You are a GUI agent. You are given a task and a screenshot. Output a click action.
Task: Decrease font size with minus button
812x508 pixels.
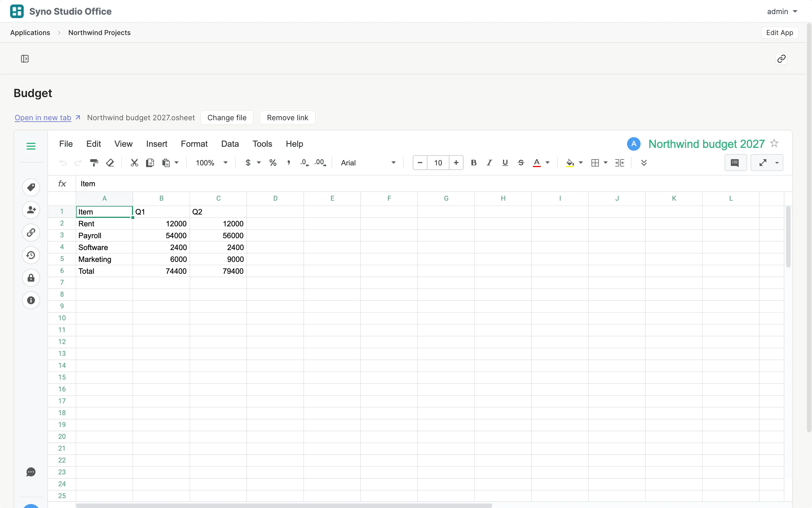(x=420, y=163)
